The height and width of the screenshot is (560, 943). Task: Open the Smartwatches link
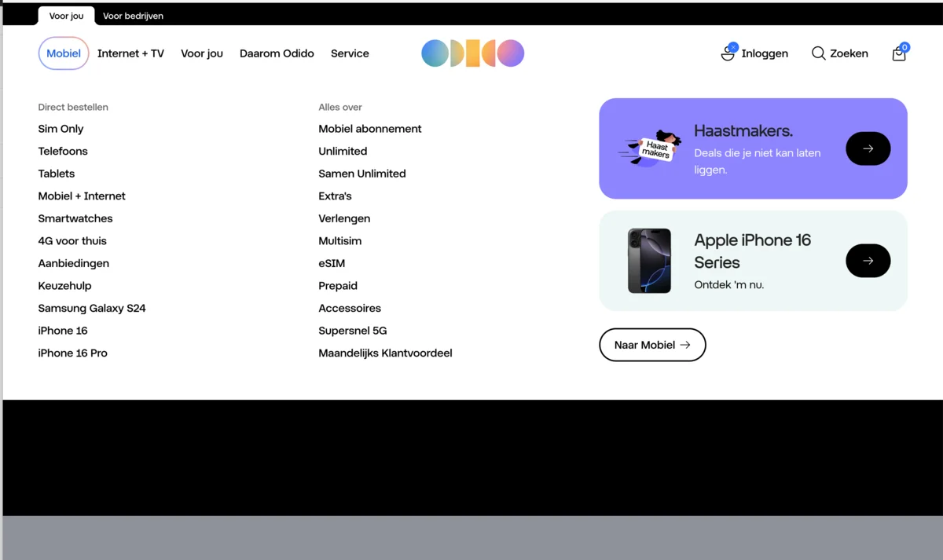(75, 218)
